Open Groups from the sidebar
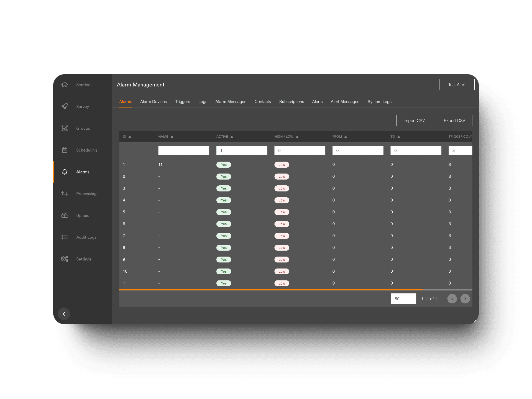Viewport: 532px width, 399px height. pyautogui.click(x=64, y=128)
